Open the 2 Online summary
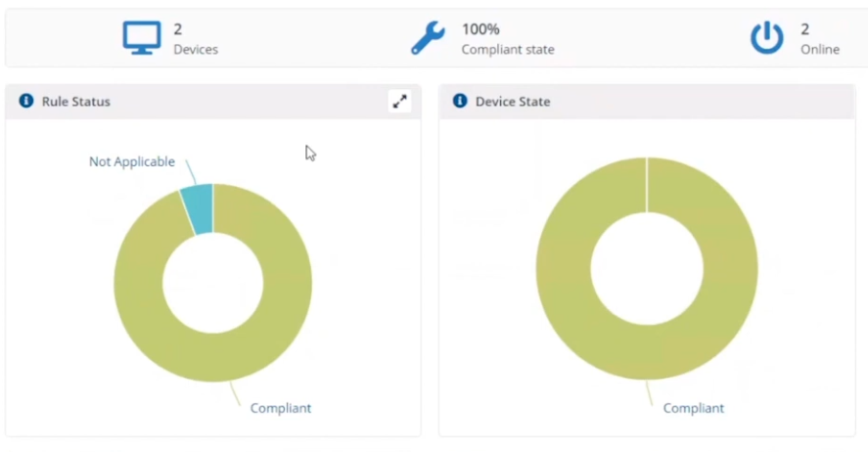868x452 pixels. coord(795,38)
